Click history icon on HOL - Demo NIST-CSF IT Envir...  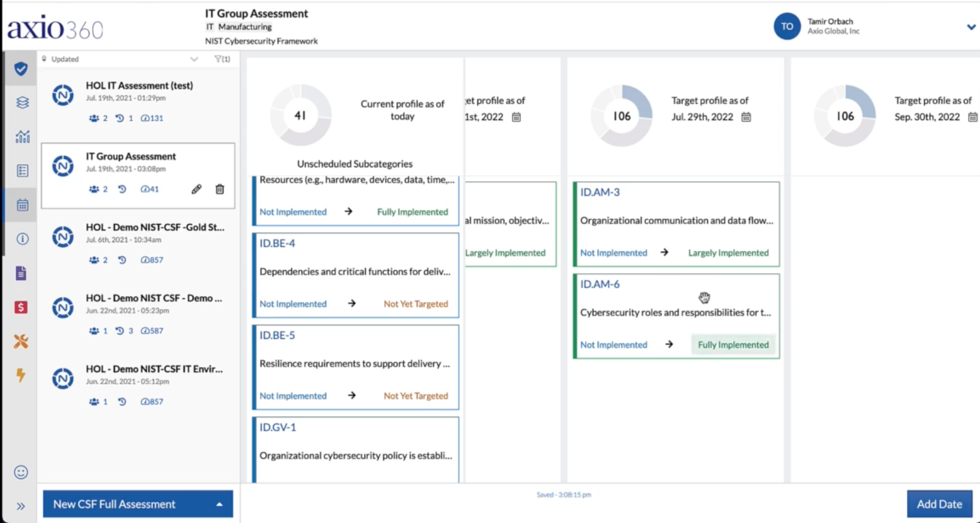(122, 401)
